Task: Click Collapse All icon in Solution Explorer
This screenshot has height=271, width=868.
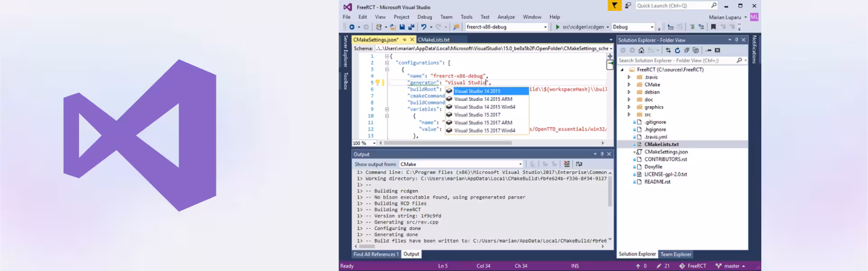Action: [x=687, y=50]
